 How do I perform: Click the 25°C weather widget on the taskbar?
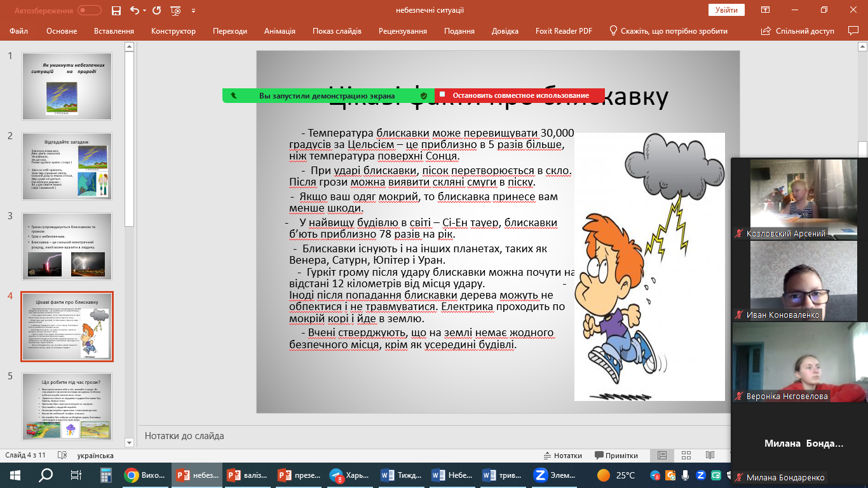[616, 475]
